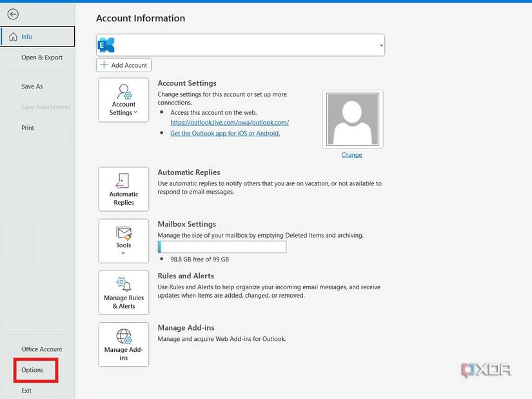Open the Account Settings dropdown chevron
The image size is (532, 399).
[x=136, y=112]
